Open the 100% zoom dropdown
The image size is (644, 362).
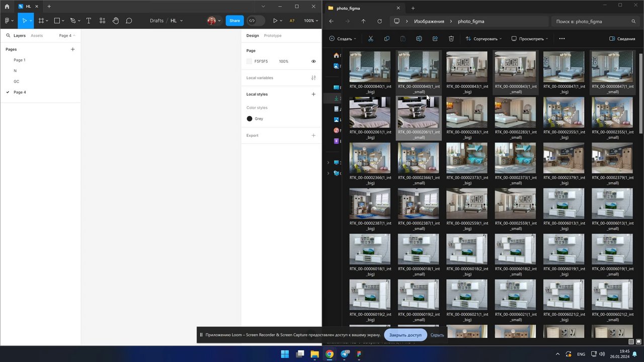point(311,21)
